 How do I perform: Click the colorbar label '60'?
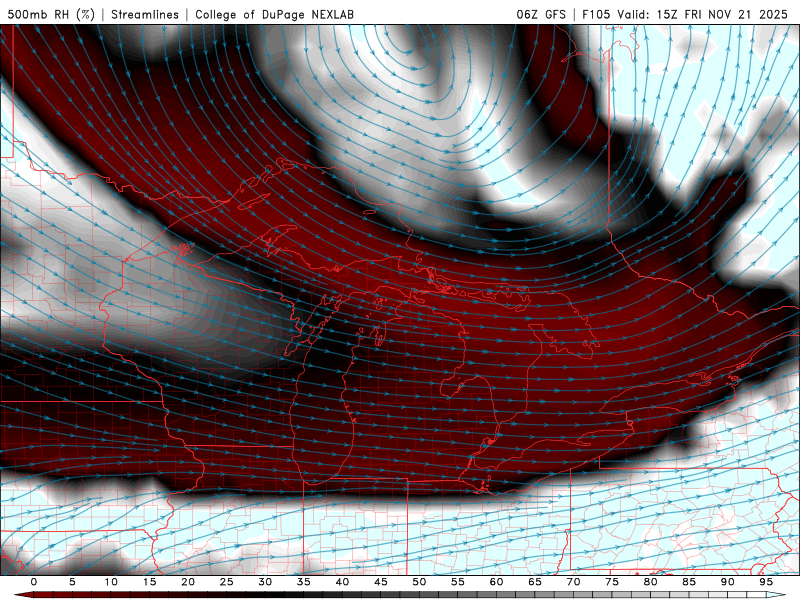pos(496,582)
